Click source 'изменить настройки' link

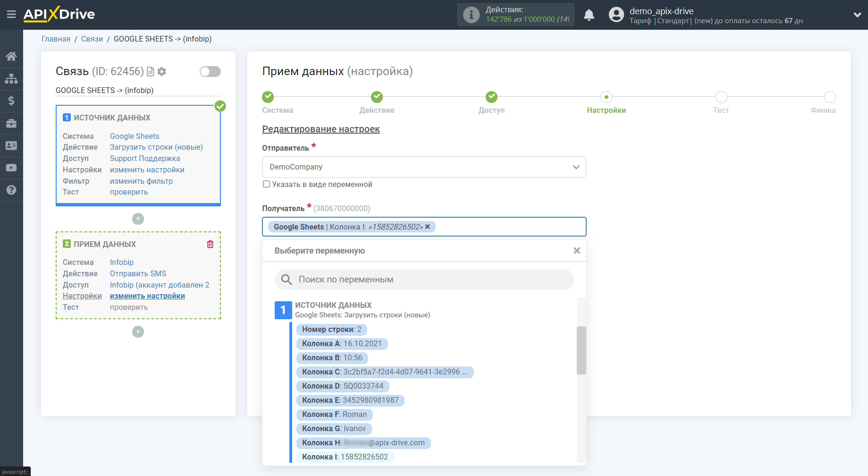[x=147, y=170]
